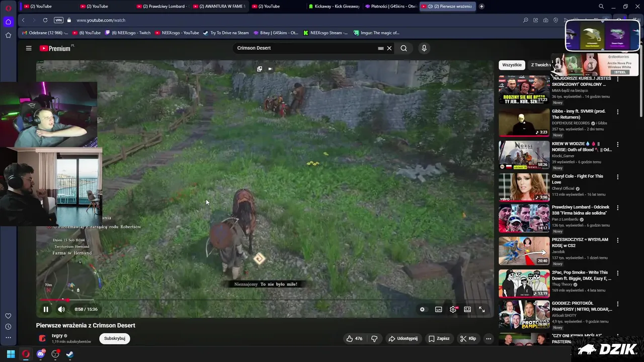Open Try To Drive na Steam bookmark

point(226,33)
